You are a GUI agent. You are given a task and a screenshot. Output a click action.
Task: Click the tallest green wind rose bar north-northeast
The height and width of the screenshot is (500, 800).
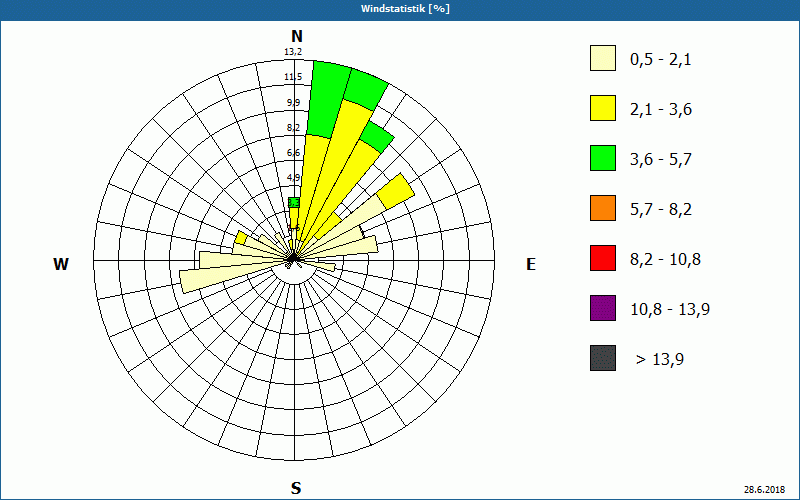[x=327, y=99]
